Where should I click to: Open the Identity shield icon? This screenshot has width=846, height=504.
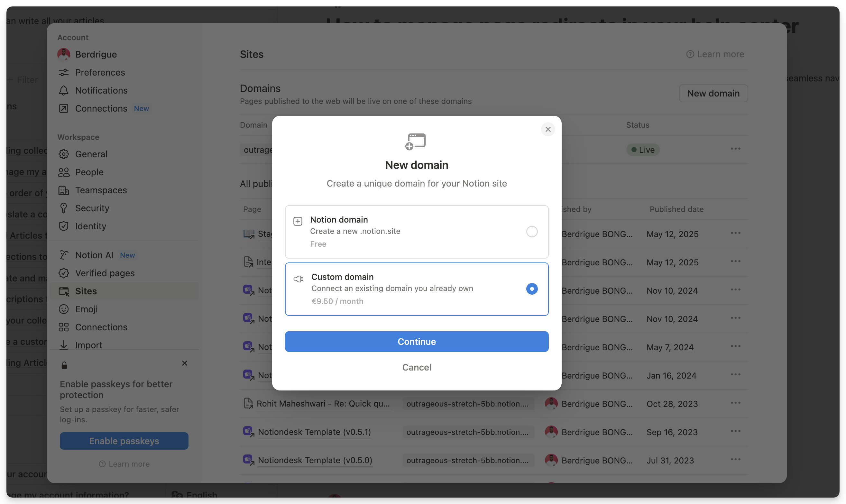pyautogui.click(x=63, y=226)
